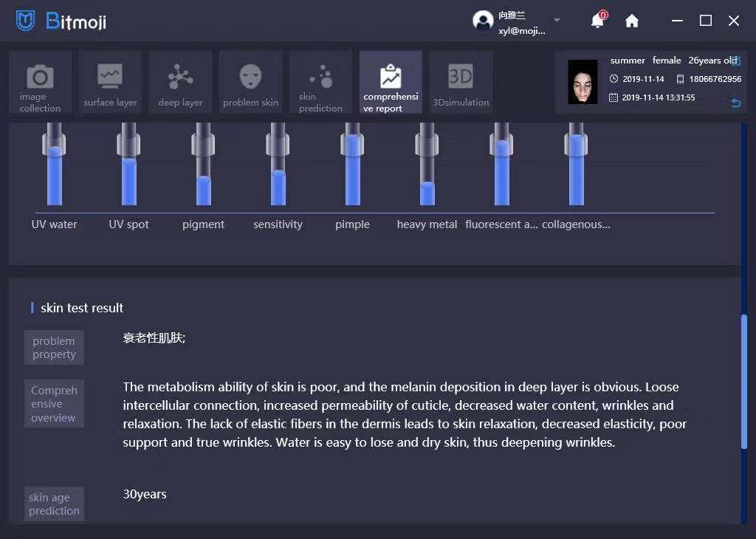Open the image collection camera tab

pyautogui.click(x=40, y=83)
